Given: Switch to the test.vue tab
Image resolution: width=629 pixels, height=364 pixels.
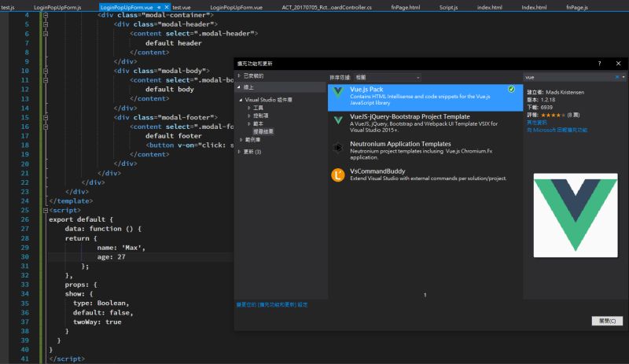Looking at the screenshot, I should pos(182,7).
